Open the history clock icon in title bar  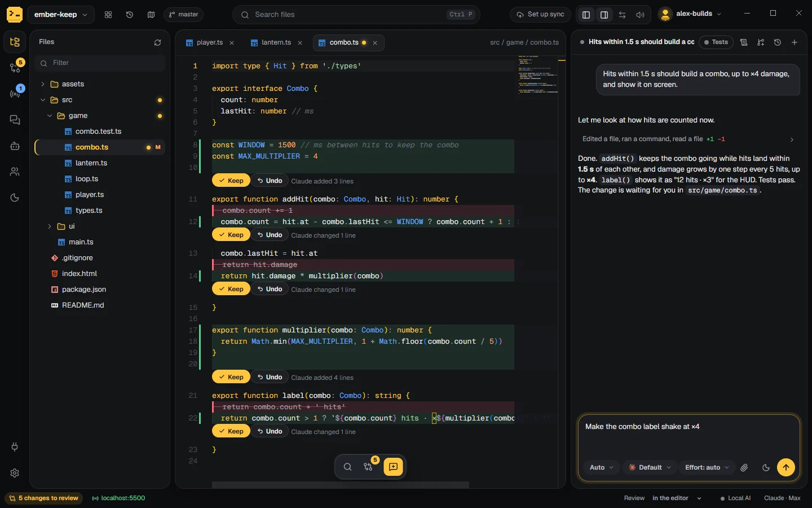pos(130,15)
